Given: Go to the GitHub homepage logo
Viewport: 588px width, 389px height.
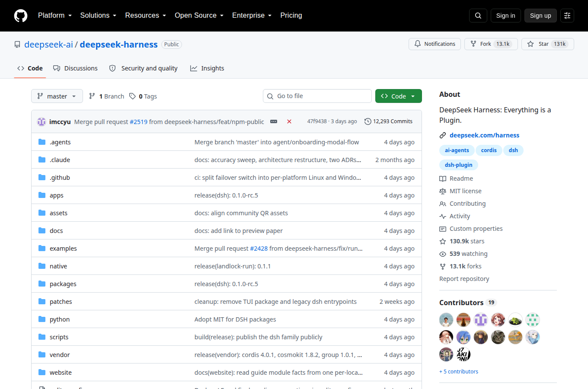Looking at the screenshot, I should click(x=21, y=16).
